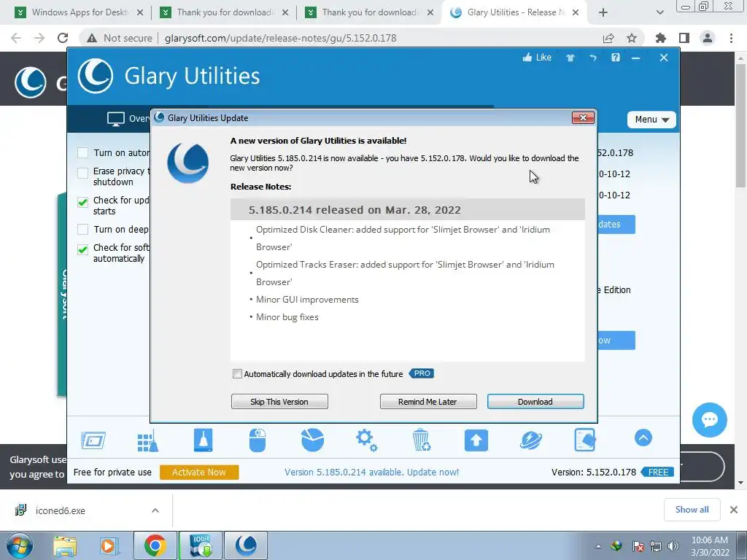Click the Overview monitor icon tab

coord(115,119)
